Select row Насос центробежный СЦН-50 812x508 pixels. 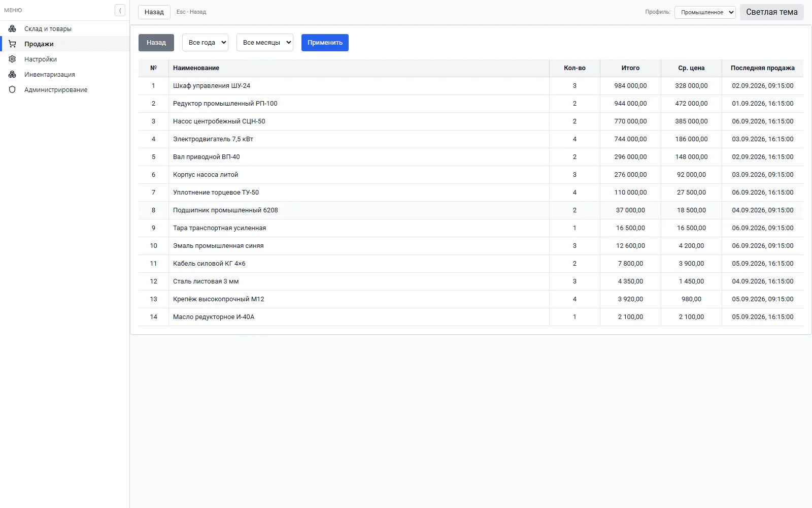coord(471,121)
